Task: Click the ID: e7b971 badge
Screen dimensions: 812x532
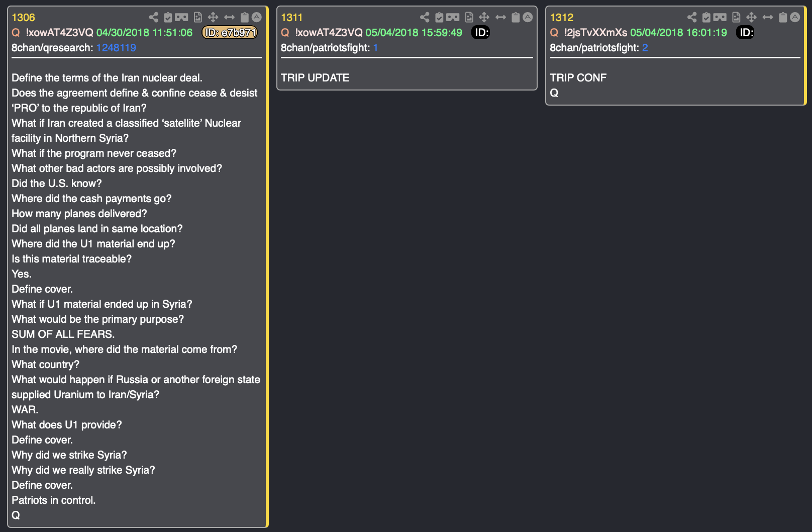Action: click(x=230, y=33)
